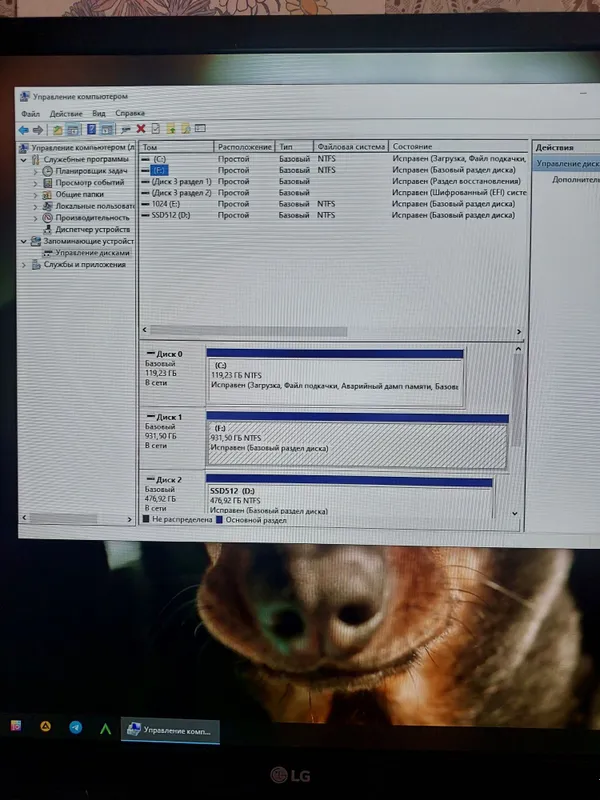Click the rightmost list view toolbar icon

200,128
